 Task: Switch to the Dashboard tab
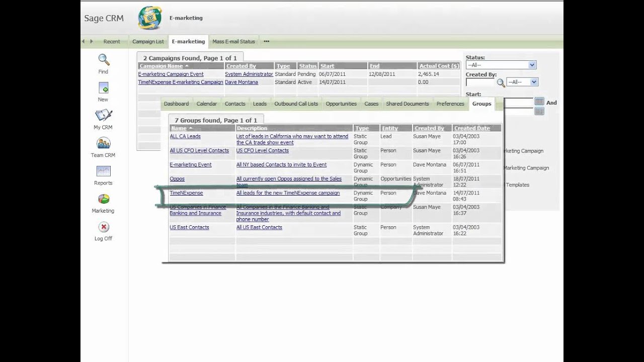[176, 104]
